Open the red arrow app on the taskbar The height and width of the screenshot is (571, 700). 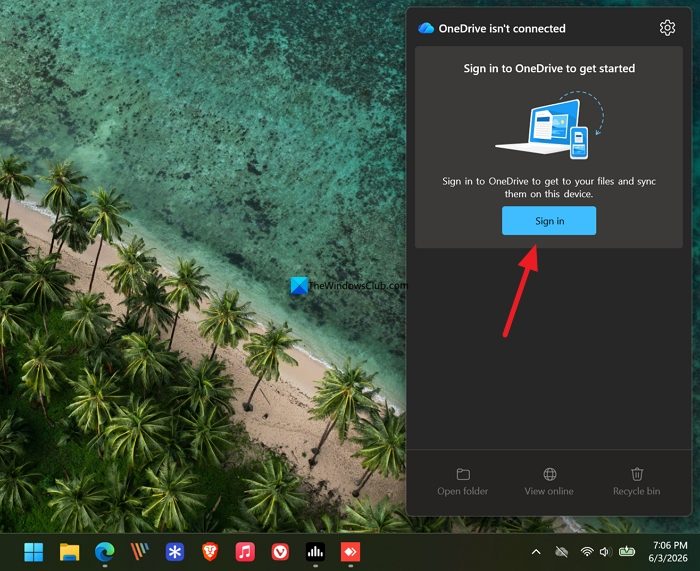[x=350, y=552]
